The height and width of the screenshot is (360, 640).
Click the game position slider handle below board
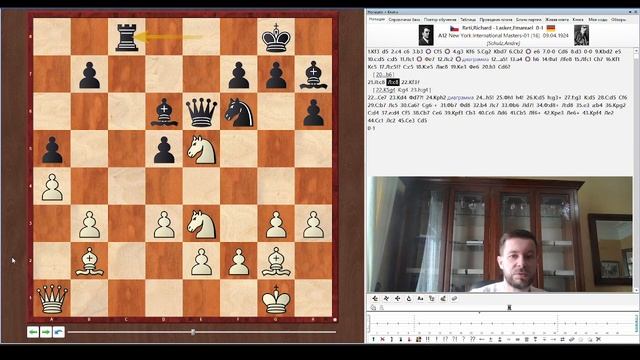point(193,332)
